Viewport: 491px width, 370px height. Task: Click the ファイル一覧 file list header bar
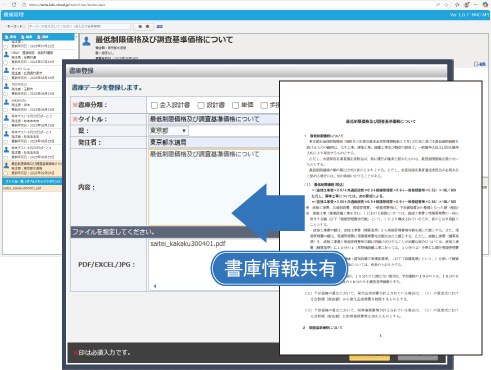point(32,181)
